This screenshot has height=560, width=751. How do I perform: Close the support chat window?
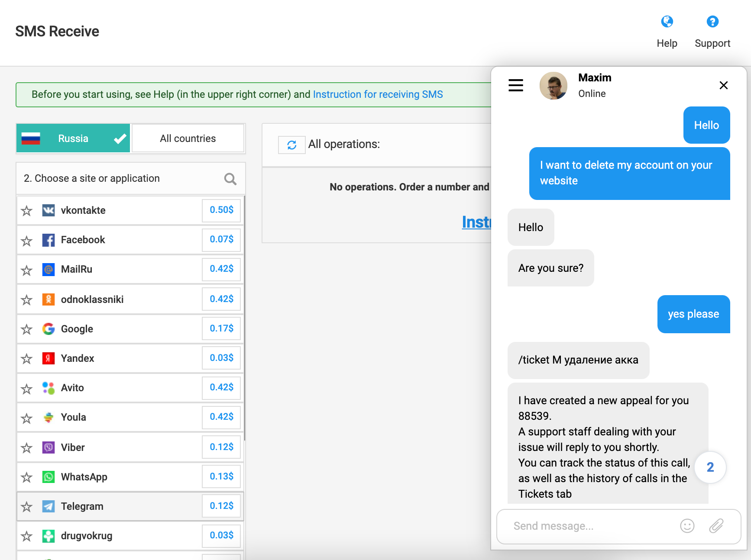tap(723, 85)
